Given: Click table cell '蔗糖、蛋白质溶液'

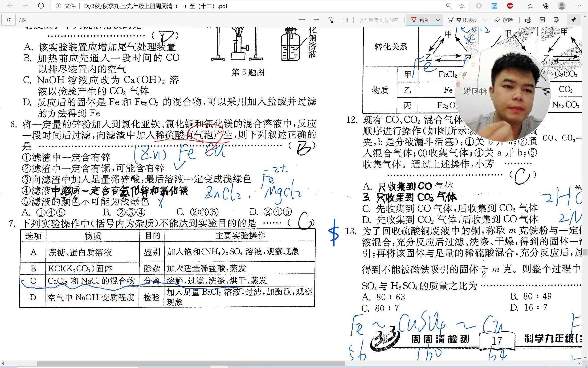Looking at the screenshot, I should click(80, 252).
